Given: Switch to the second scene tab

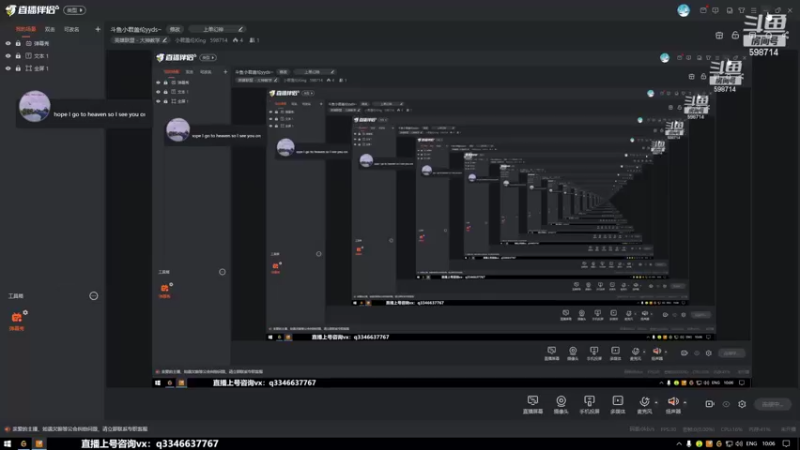Looking at the screenshot, I should click(49, 30).
